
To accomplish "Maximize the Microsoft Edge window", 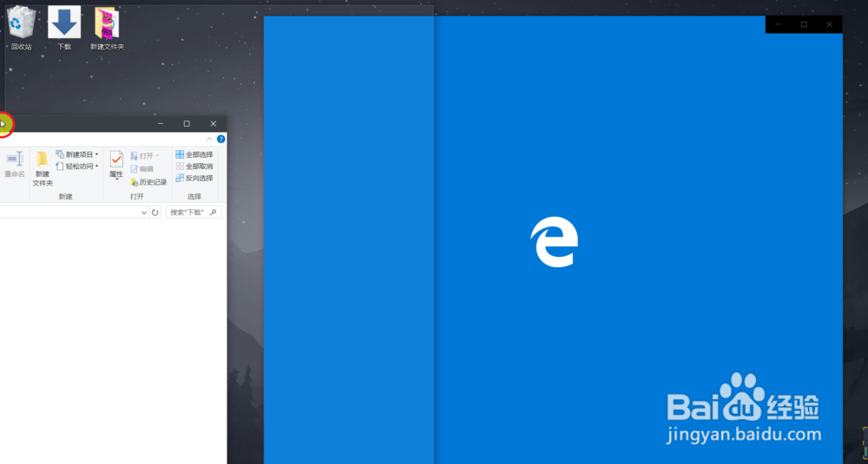I will click(x=804, y=24).
